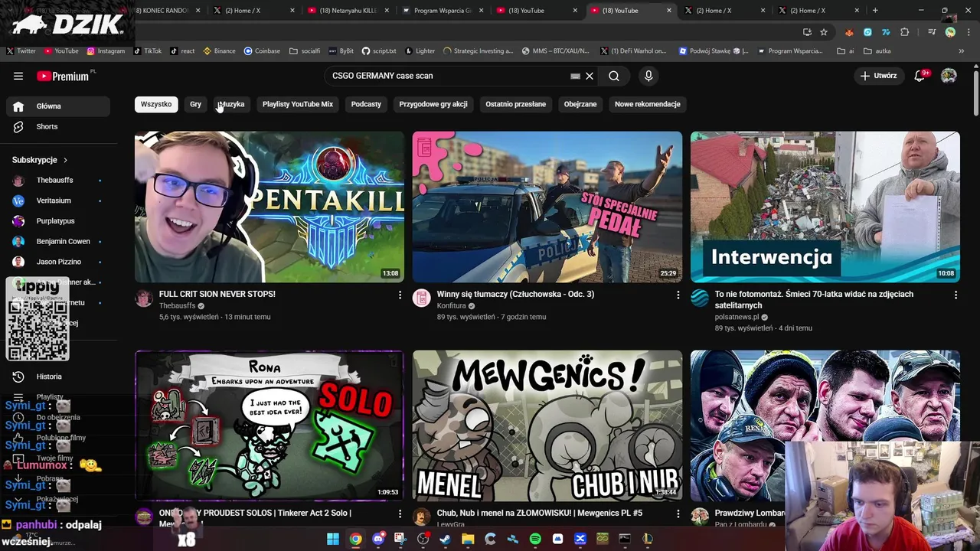
Task: Open more options for To nie fotomontaż video
Action: click(x=955, y=295)
